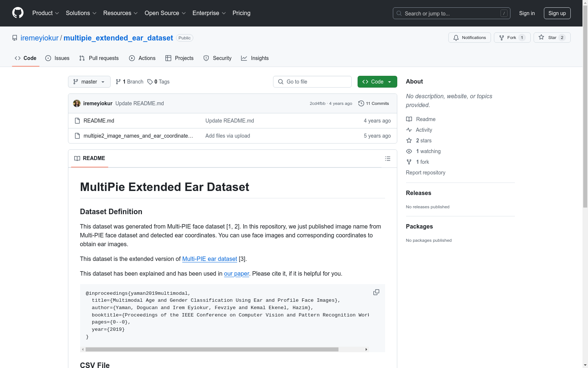
Task: Open the latest commit message Update README.md
Action: click(140, 103)
